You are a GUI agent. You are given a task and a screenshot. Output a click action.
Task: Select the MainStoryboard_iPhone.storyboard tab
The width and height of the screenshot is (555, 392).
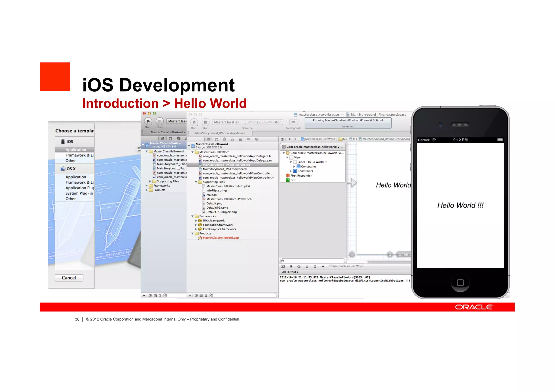pyautogui.click(x=220, y=133)
